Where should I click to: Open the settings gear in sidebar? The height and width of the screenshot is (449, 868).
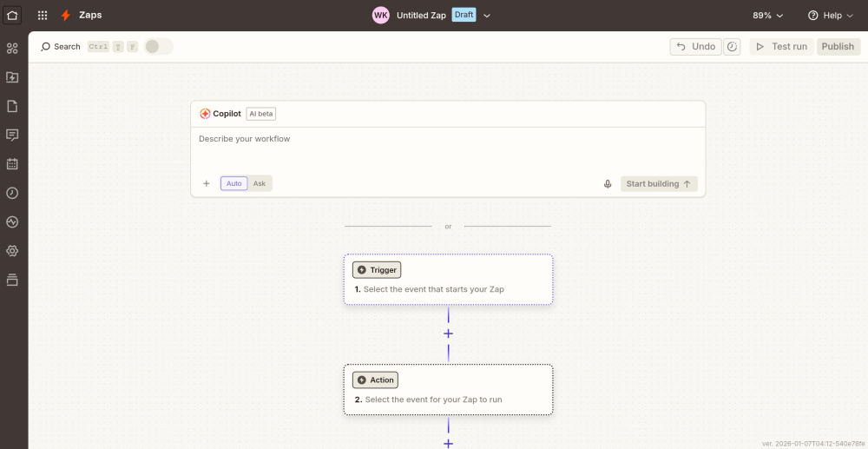pyautogui.click(x=12, y=251)
